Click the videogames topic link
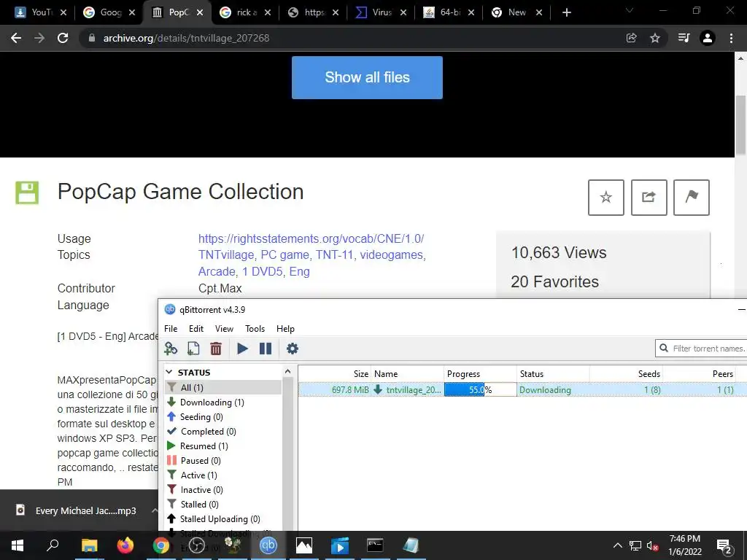The image size is (747, 560). [391, 254]
